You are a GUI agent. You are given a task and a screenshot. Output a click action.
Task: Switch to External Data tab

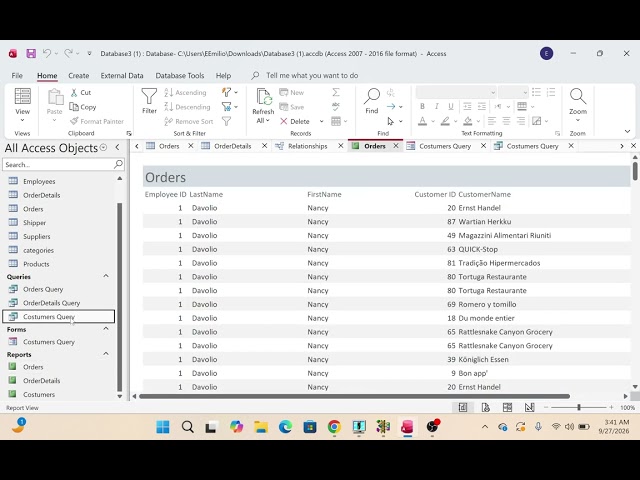tap(122, 76)
